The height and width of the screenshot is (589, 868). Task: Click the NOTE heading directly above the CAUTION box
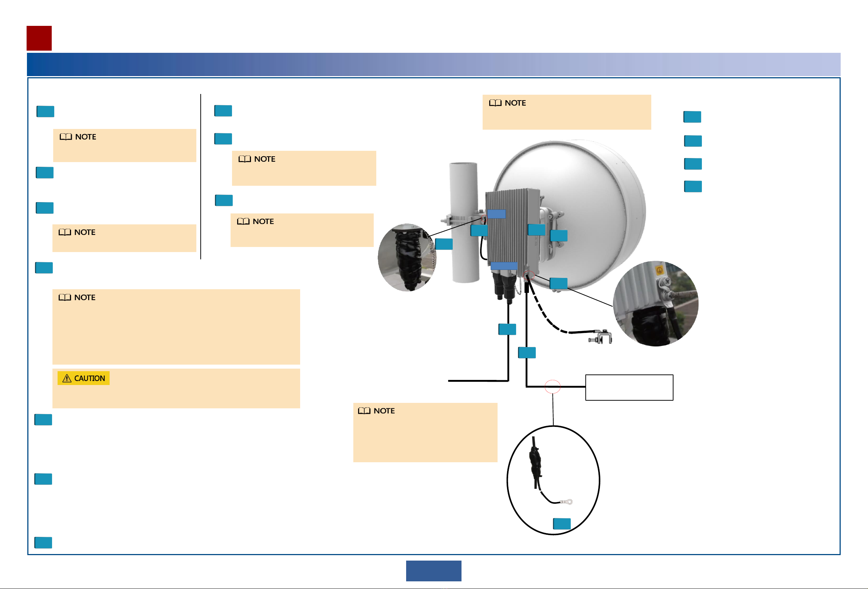click(77, 297)
